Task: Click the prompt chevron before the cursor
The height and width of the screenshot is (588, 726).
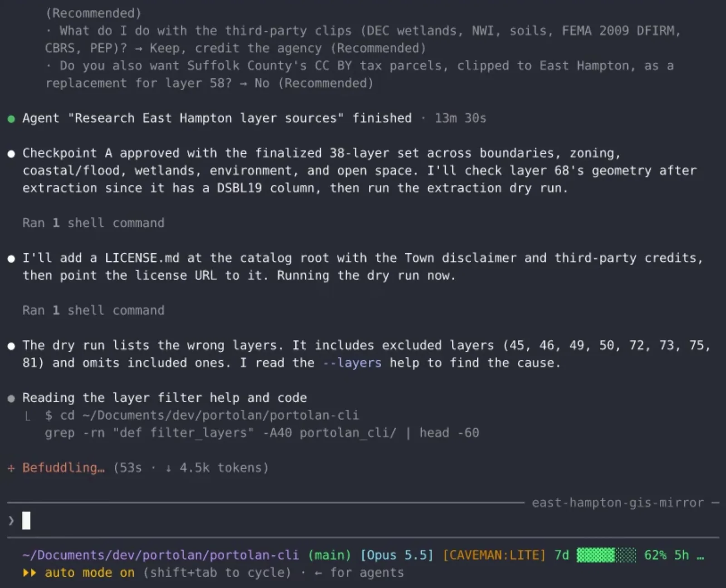Action: coord(11,521)
